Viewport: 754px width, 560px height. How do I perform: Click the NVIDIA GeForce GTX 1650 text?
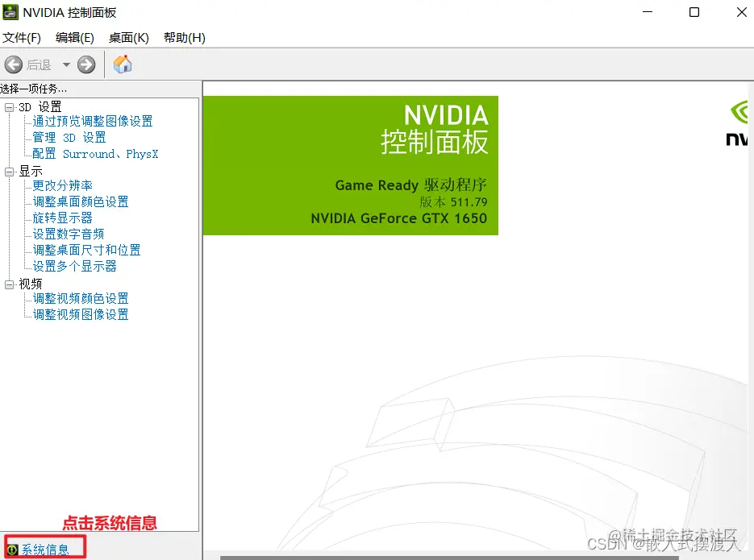coord(399,218)
